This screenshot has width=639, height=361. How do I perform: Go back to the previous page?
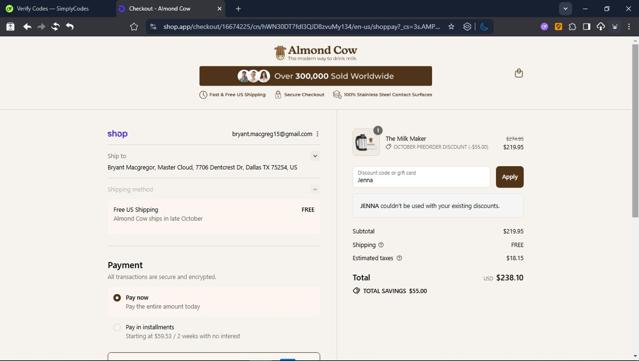pyautogui.click(x=27, y=26)
